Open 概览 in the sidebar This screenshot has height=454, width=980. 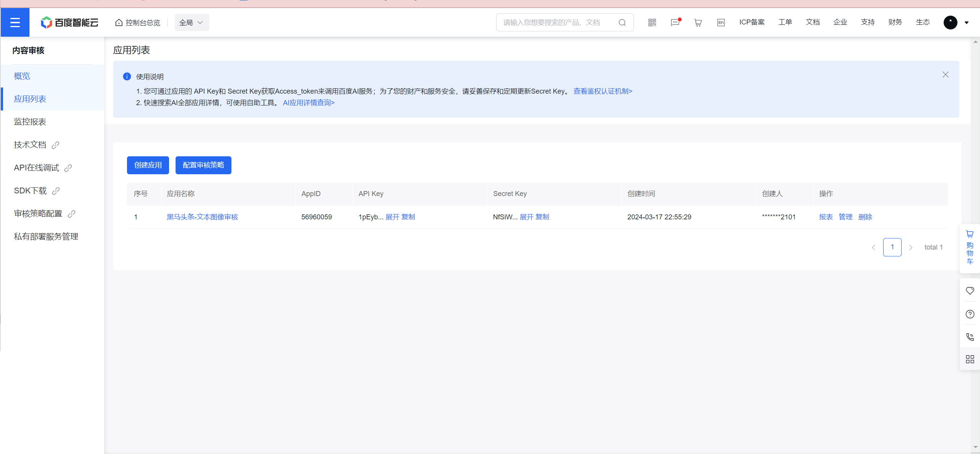[22, 76]
